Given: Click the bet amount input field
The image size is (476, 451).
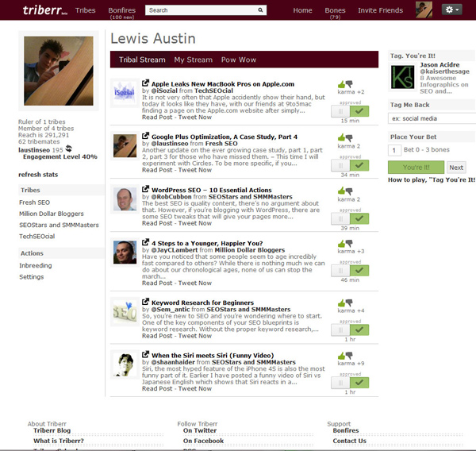Looking at the screenshot, I should 394,150.
